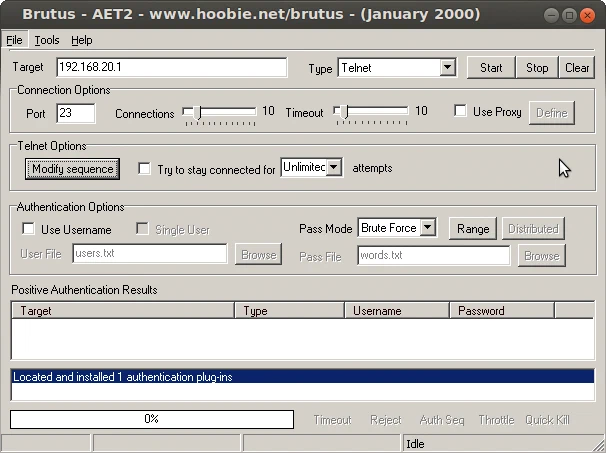Close the Brutus window
This screenshot has width=606, height=453.
[x=587, y=15]
